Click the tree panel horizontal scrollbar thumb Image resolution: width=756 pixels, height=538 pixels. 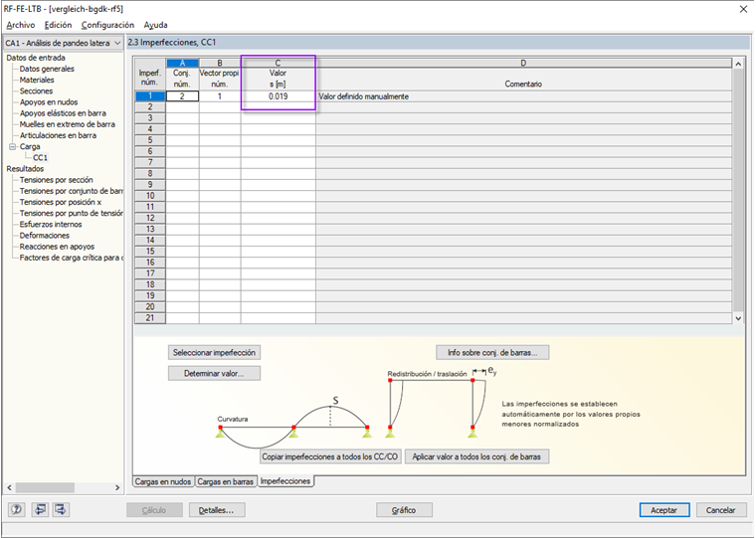pos(45,487)
